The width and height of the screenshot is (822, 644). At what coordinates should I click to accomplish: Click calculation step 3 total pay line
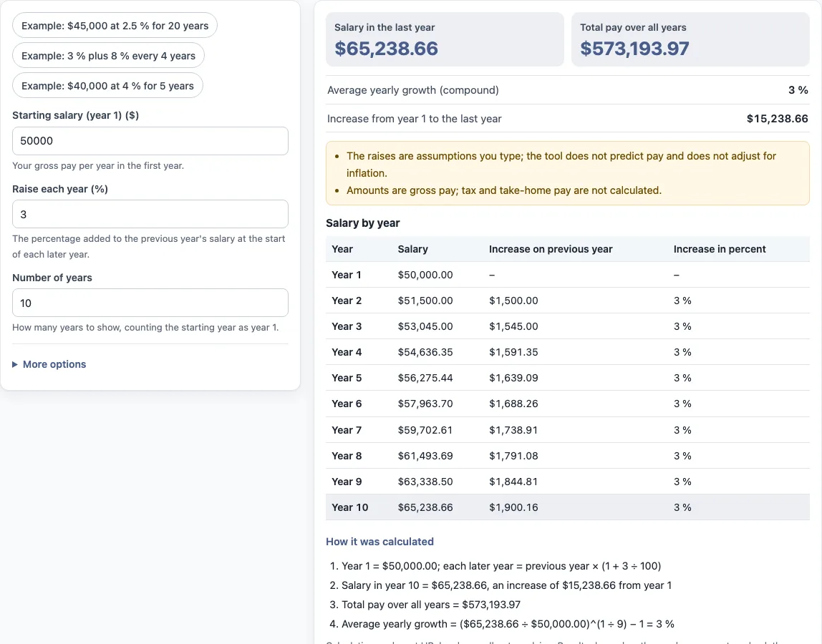pyautogui.click(x=431, y=605)
